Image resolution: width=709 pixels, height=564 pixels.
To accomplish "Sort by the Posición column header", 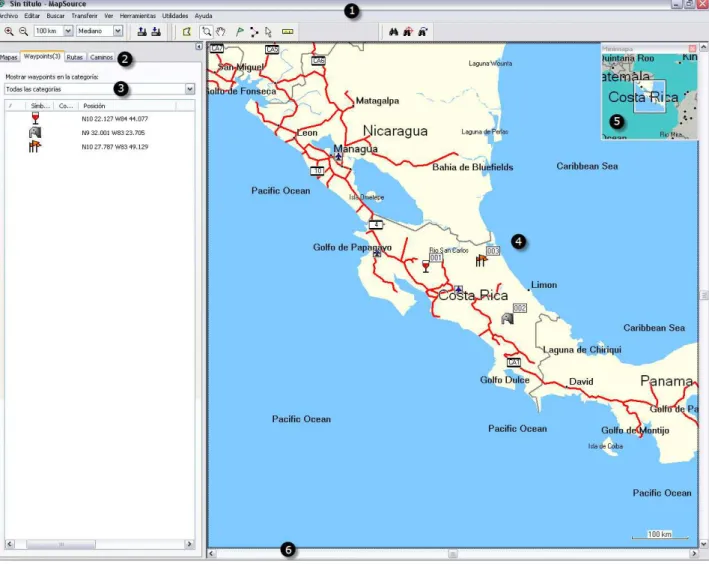I will [x=127, y=106].
